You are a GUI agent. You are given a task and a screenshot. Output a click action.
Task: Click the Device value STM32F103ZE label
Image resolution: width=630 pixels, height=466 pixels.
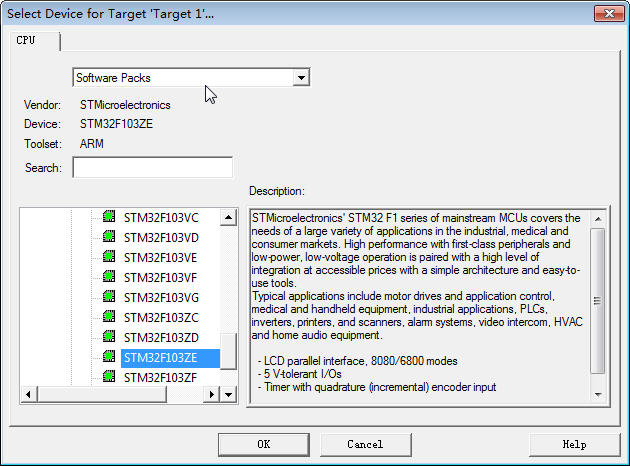[116, 124]
